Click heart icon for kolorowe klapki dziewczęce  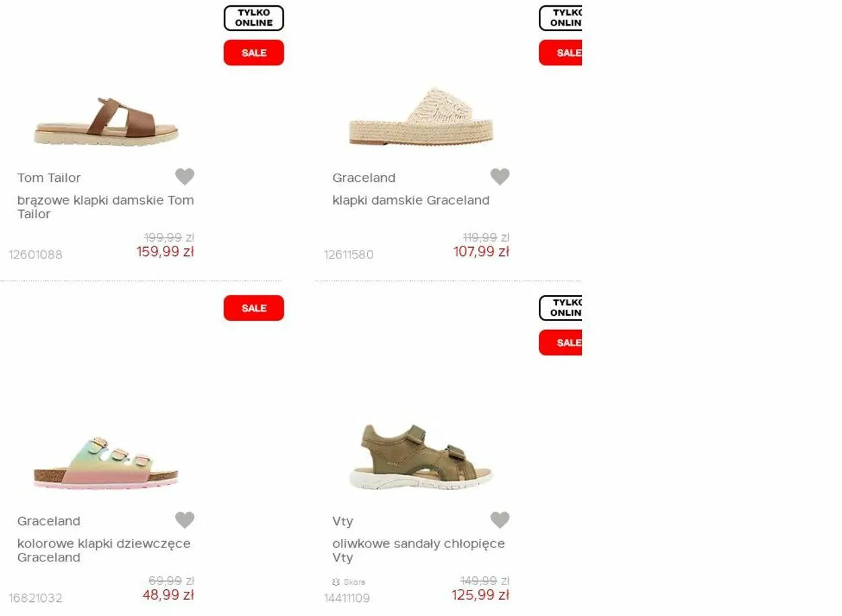[x=185, y=520]
